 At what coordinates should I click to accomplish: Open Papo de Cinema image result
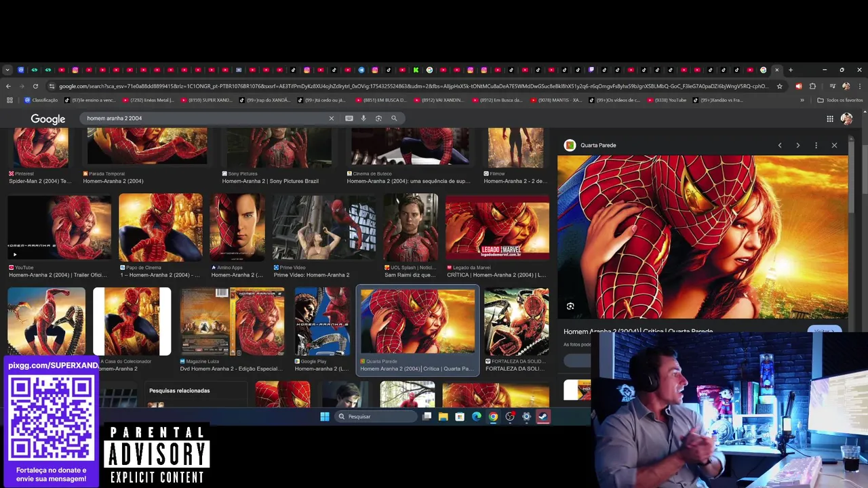pyautogui.click(x=161, y=227)
